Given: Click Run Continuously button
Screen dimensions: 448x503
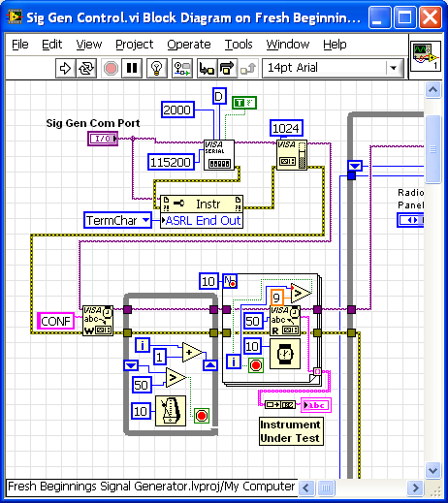Looking at the screenshot, I should click(86, 68).
